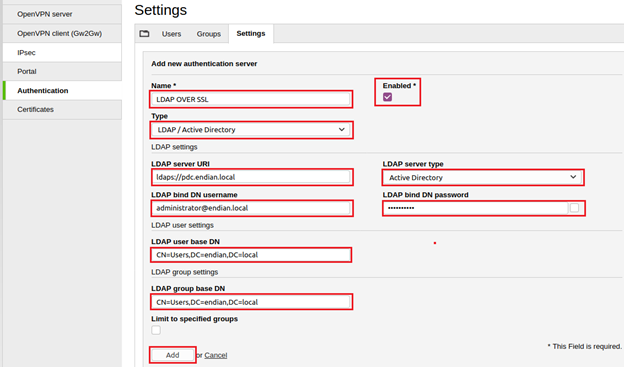Click the This Field is required note
The image size is (624, 367).
[585, 346]
